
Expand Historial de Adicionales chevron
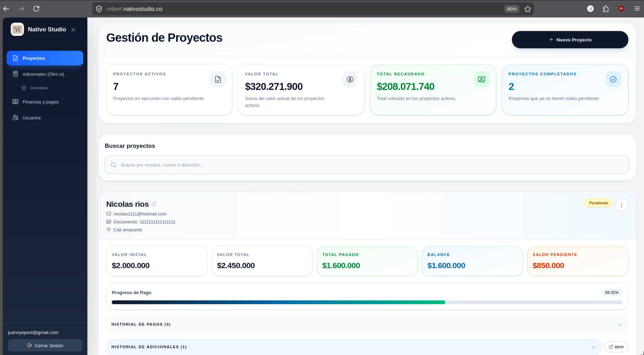click(x=594, y=347)
